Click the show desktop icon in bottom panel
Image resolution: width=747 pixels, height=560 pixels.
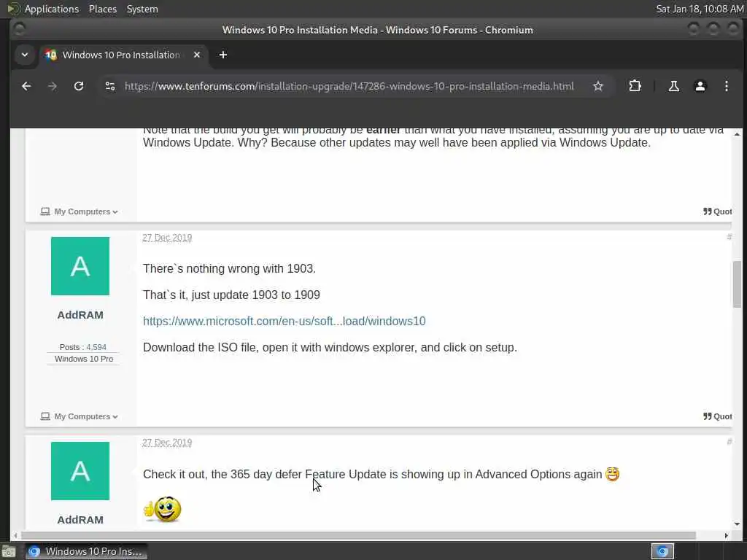tap(9, 552)
